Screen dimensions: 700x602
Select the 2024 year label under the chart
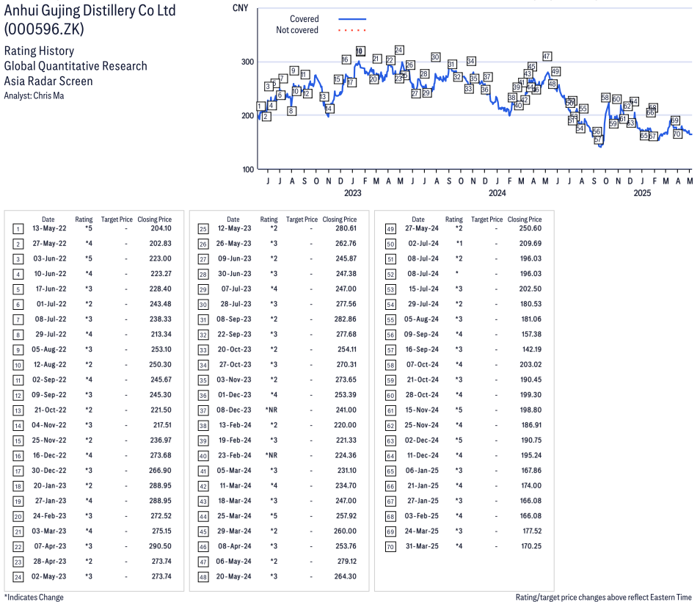[497, 193]
